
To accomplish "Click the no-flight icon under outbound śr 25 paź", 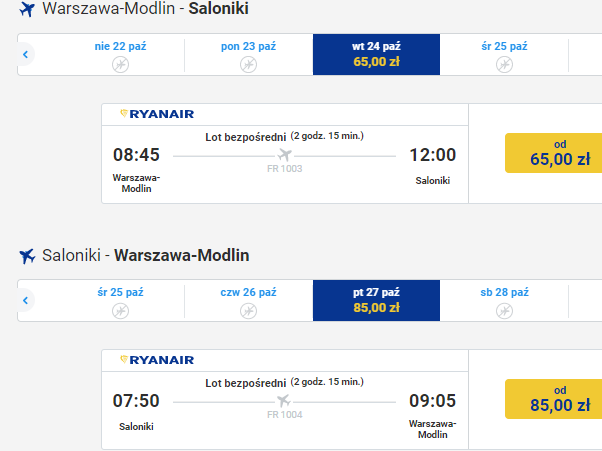I will click(x=504, y=64).
